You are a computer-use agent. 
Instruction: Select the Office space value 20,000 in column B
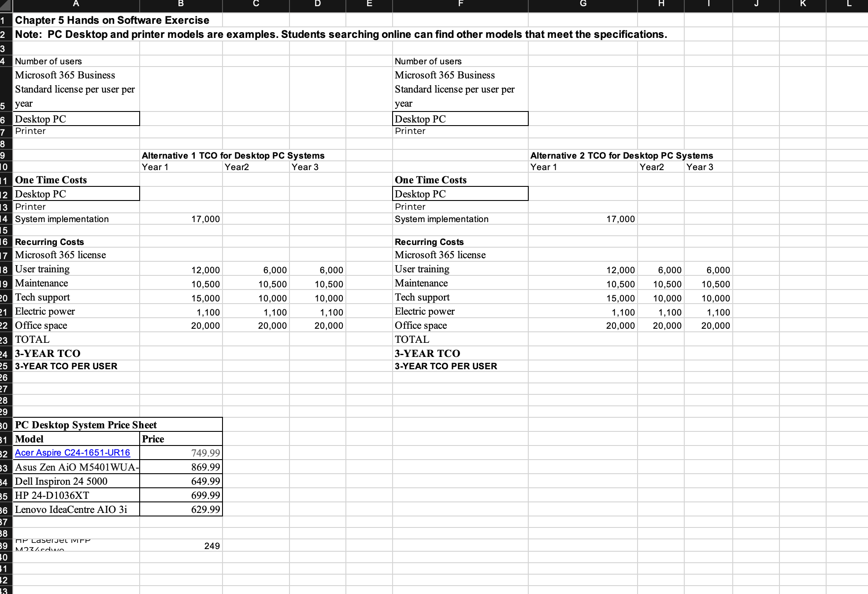click(181, 325)
